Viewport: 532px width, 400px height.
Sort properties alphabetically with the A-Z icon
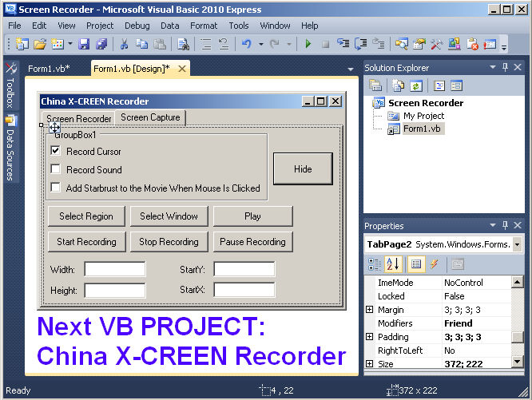click(x=393, y=264)
